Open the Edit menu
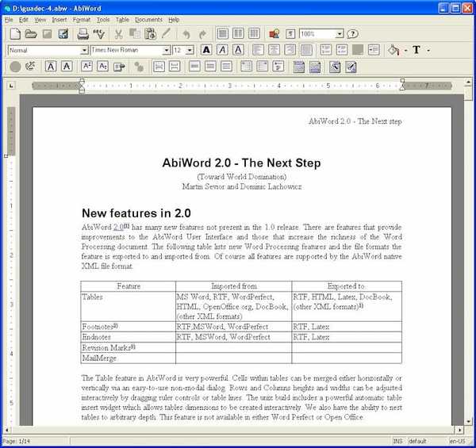The height and width of the screenshot is (448, 476). [23, 20]
